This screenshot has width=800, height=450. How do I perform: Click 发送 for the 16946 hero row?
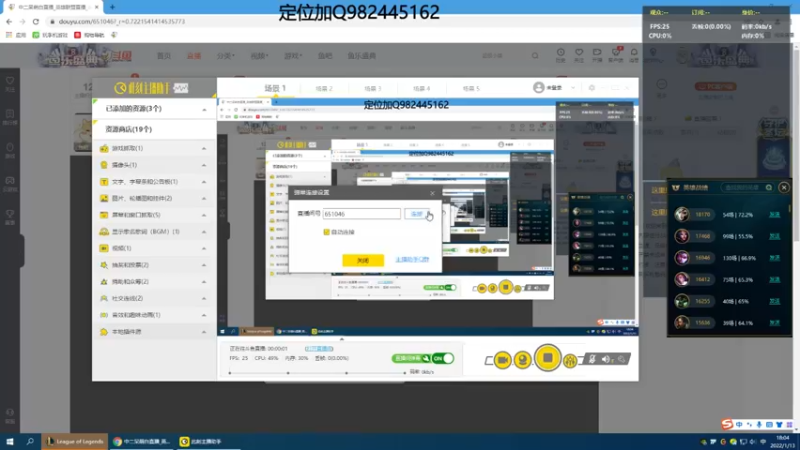point(774,258)
